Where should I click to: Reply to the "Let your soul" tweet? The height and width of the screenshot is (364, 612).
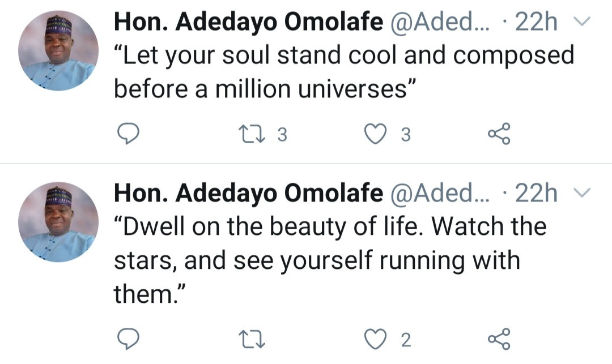(128, 134)
